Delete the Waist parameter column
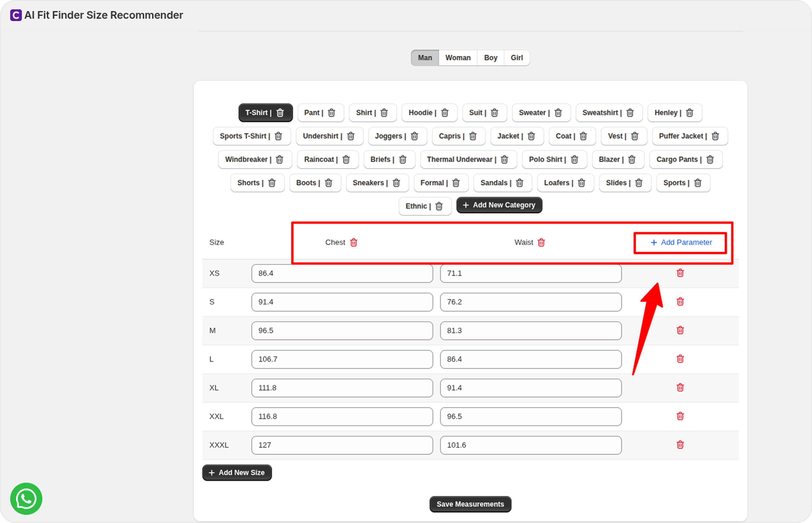Screen dimensions: 812x523 [541, 242]
